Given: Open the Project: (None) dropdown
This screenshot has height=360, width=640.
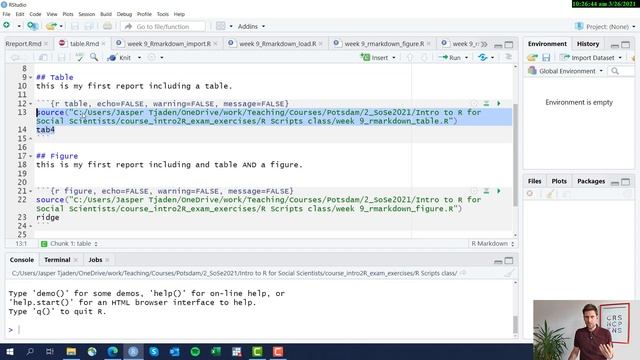Looking at the screenshot, I should coord(605,27).
